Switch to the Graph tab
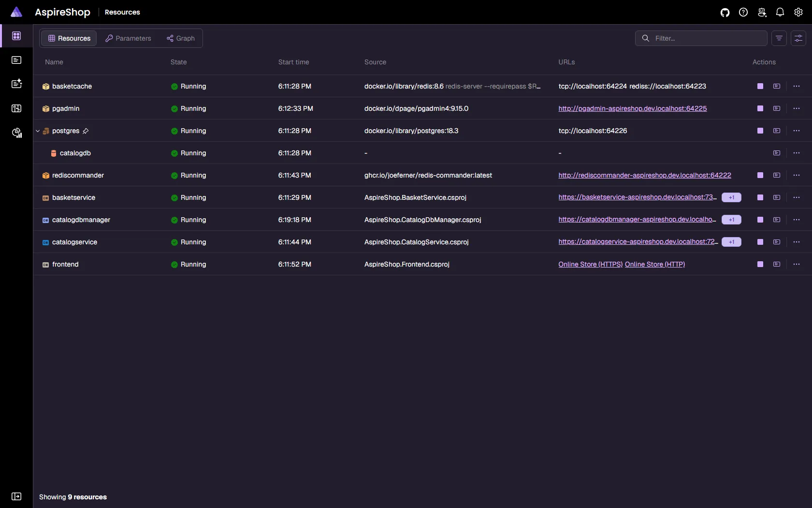Viewport: 812px width, 508px height. tap(181, 38)
